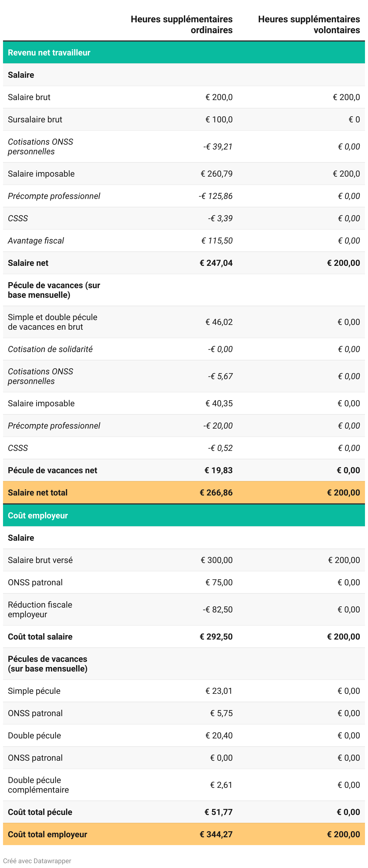Select the "Coût employeur" section header

pyautogui.click(x=38, y=515)
